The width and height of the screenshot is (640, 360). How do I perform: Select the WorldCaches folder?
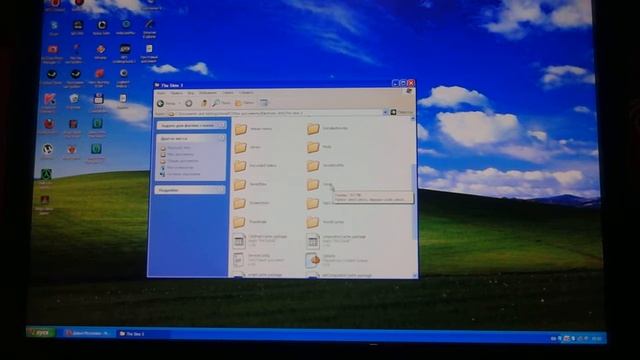click(325, 222)
